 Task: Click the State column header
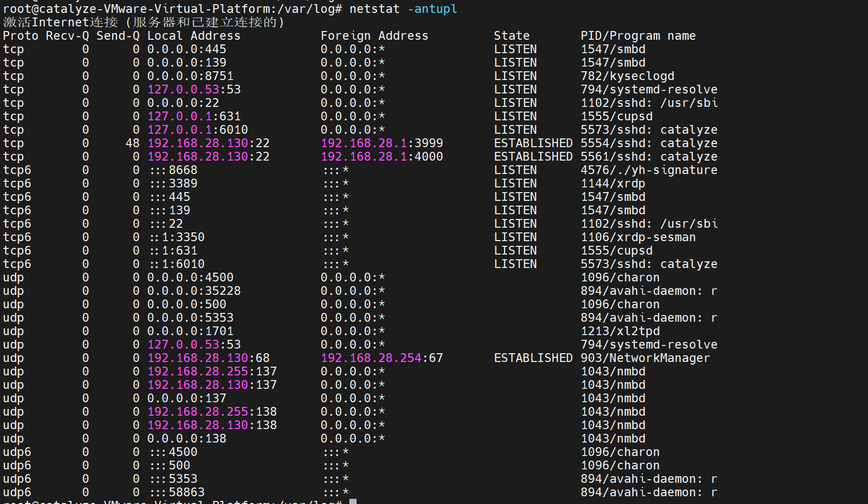coord(511,36)
